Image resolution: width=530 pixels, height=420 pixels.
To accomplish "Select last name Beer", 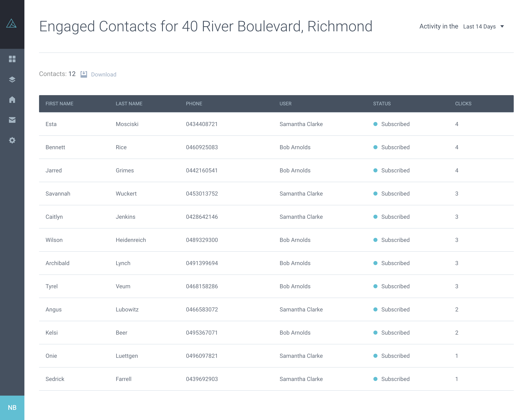I will click(x=121, y=333).
